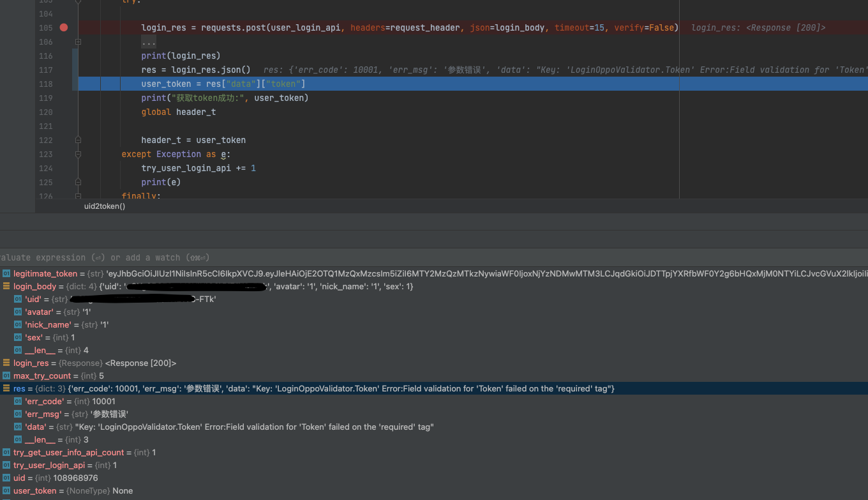Select the uid2token() stack frame

pos(104,206)
